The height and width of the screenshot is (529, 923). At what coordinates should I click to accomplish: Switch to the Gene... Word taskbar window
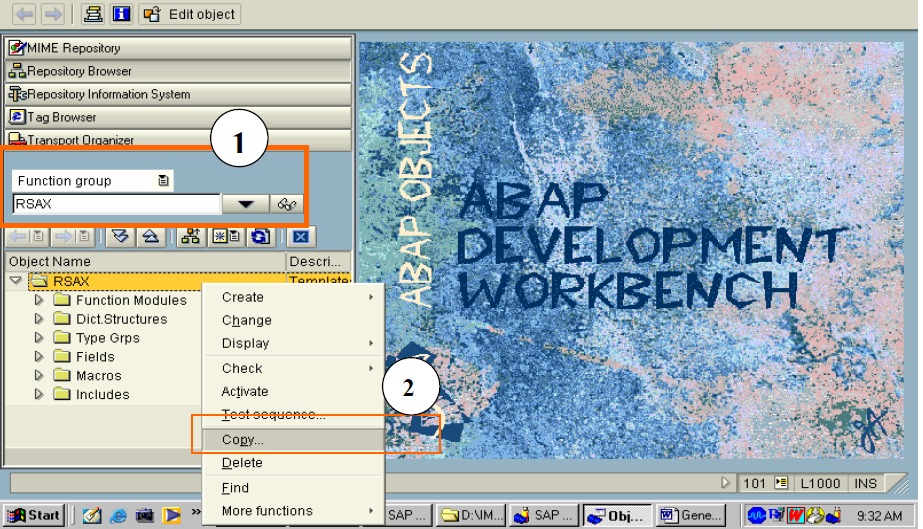(690, 515)
